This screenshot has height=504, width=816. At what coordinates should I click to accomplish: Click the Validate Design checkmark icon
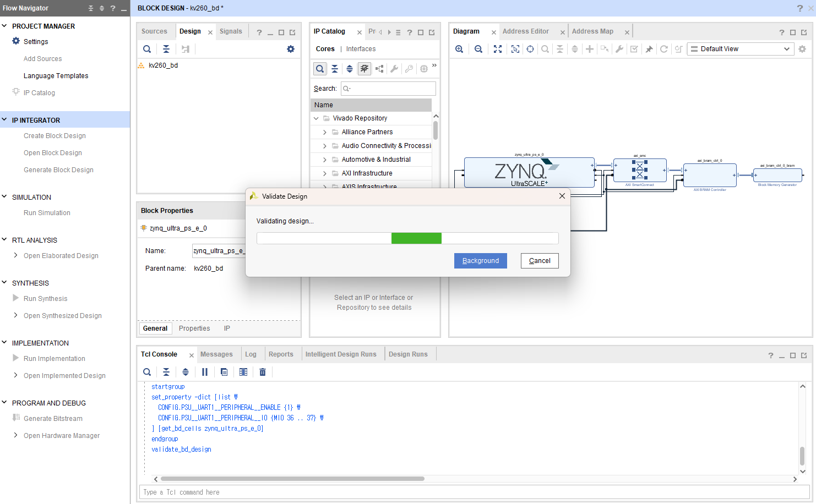(634, 49)
